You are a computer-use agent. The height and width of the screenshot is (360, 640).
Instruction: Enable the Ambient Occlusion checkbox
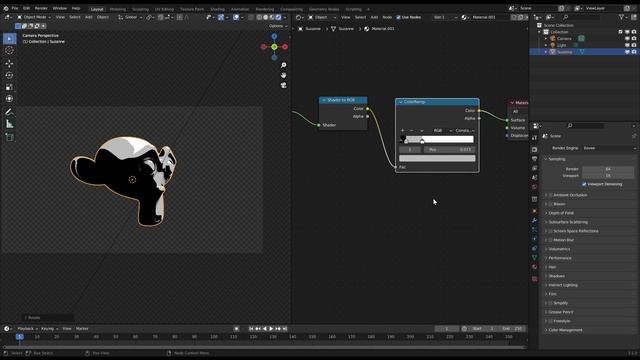coord(550,195)
